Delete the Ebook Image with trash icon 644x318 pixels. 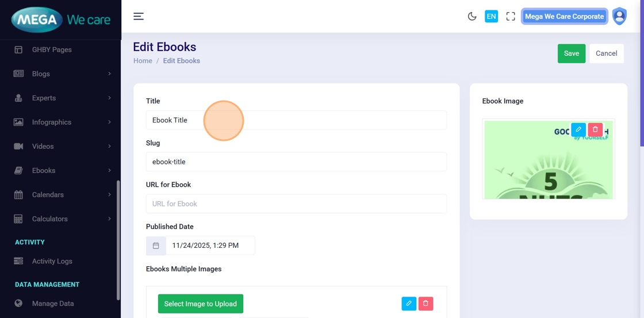click(595, 129)
